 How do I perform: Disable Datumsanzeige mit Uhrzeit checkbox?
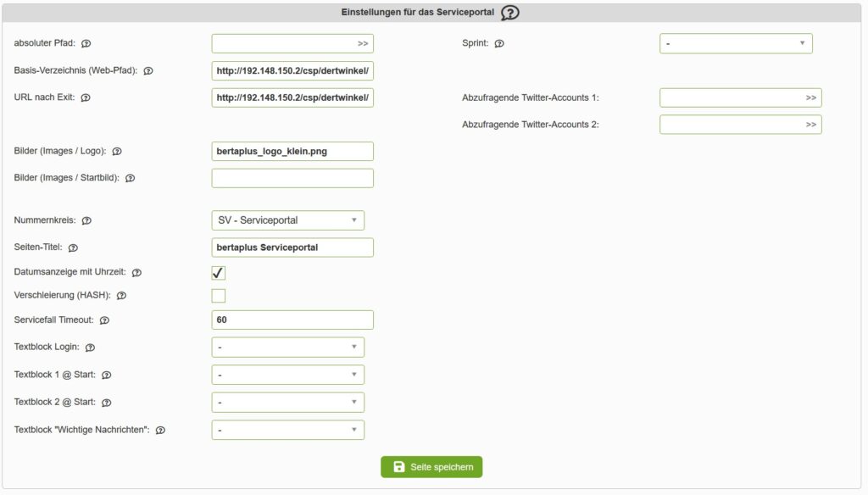(x=219, y=273)
